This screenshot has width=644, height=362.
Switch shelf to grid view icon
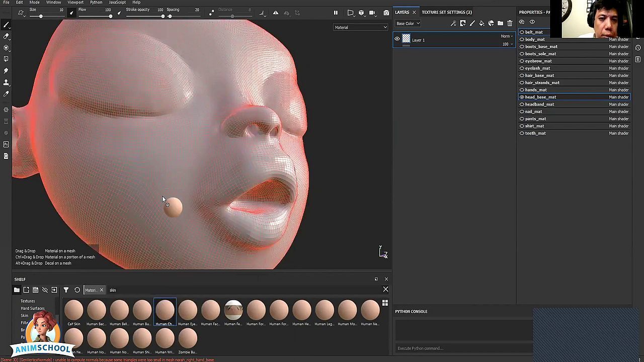[385, 303]
